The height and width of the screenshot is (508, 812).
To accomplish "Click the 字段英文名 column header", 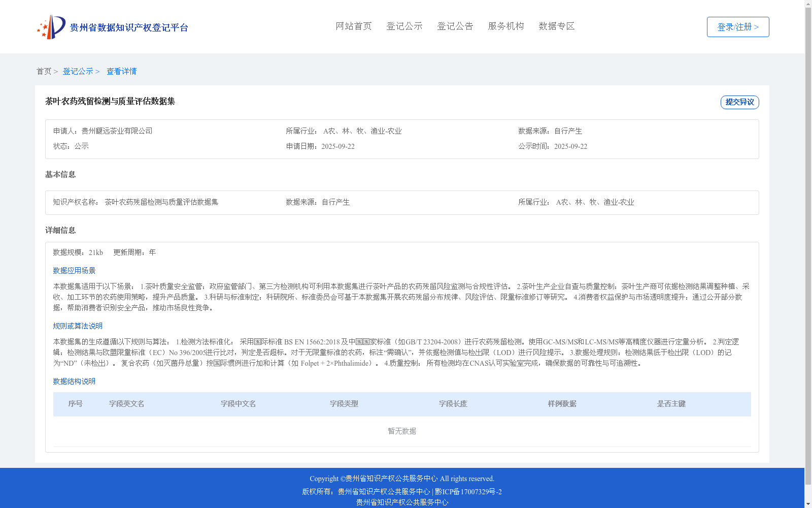I will pyautogui.click(x=127, y=404).
